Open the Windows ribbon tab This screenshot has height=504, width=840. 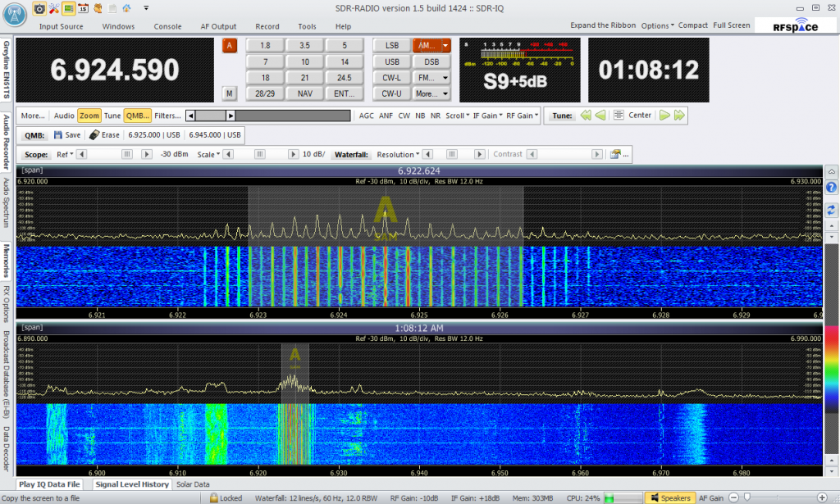118,26
